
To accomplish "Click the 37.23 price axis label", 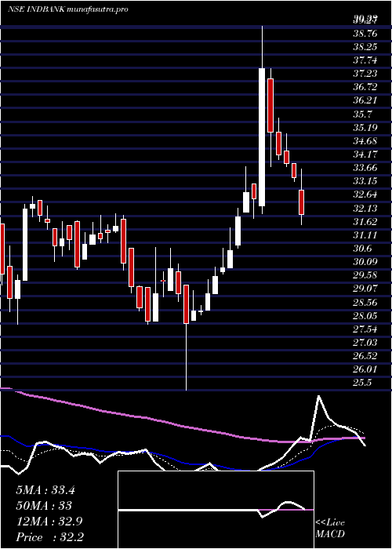I will (x=365, y=74).
